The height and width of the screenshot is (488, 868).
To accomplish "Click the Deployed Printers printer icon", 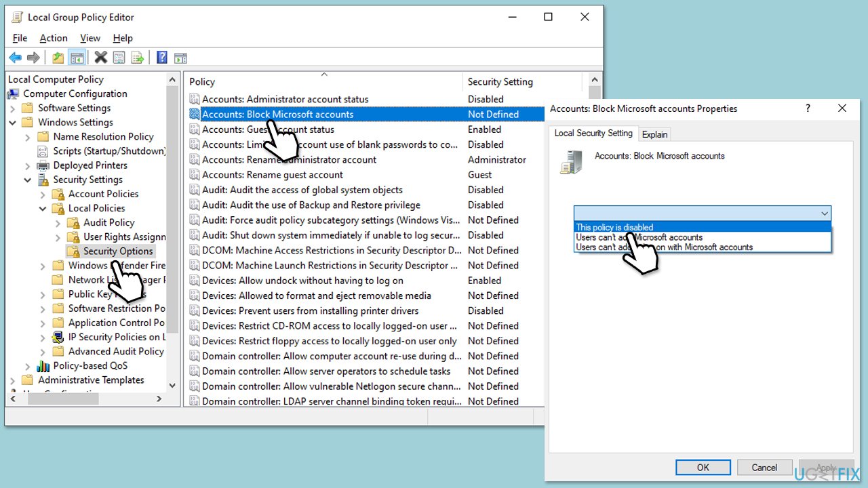I will (43, 165).
